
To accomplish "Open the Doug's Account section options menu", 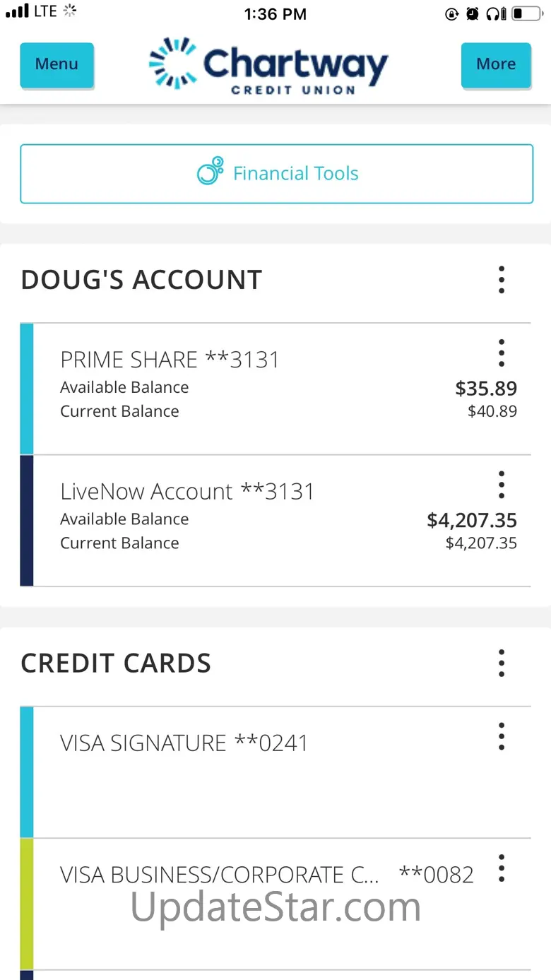I will [502, 280].
